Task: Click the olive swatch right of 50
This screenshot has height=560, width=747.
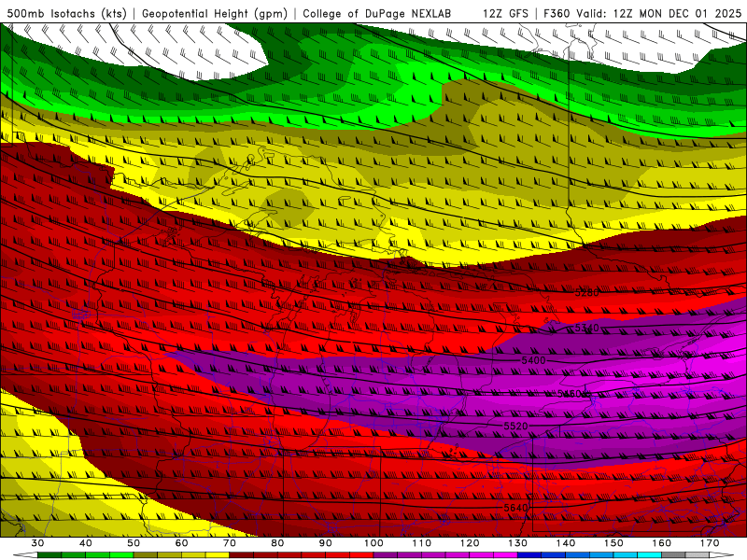Action: pyautogui.click(x=146, y=555)
